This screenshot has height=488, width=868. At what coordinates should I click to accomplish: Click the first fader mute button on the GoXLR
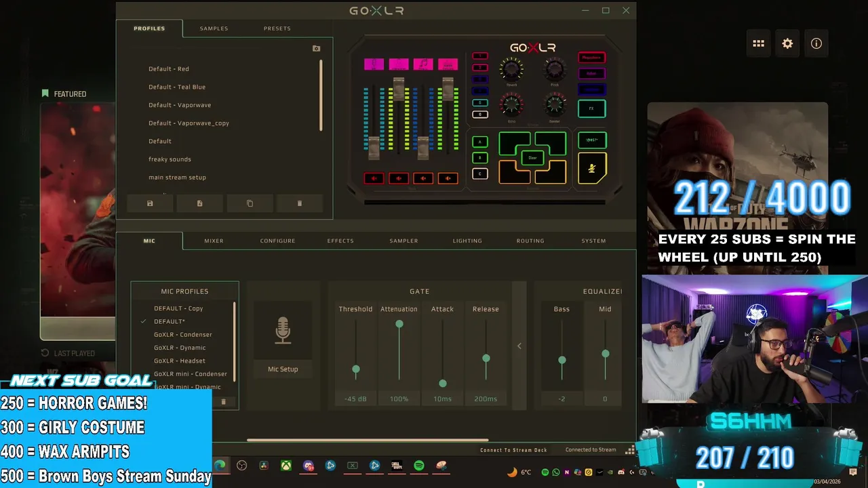click(374, 178)
